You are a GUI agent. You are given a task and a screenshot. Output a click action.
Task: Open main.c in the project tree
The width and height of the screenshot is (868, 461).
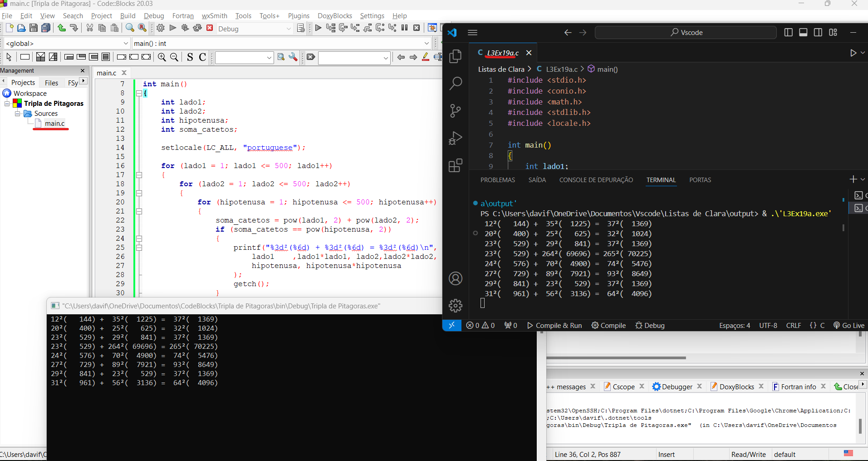click(x=54, y=124)
